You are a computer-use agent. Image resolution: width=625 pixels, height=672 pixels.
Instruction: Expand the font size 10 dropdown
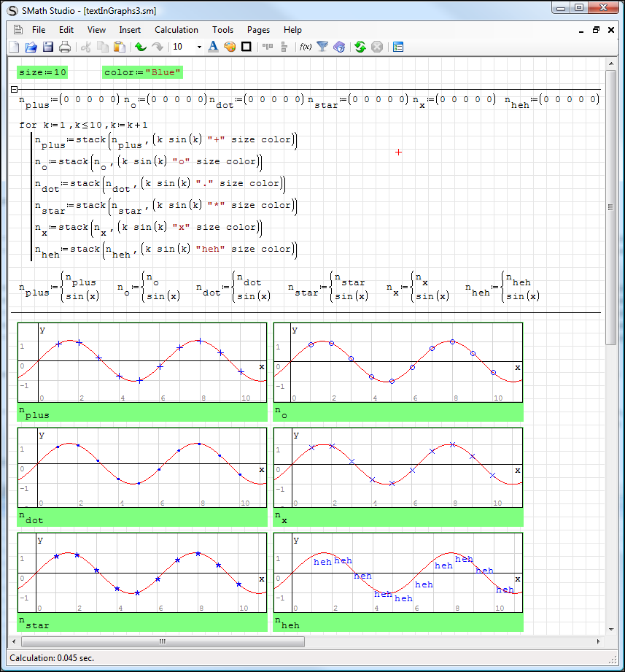[x=199, y=47]
